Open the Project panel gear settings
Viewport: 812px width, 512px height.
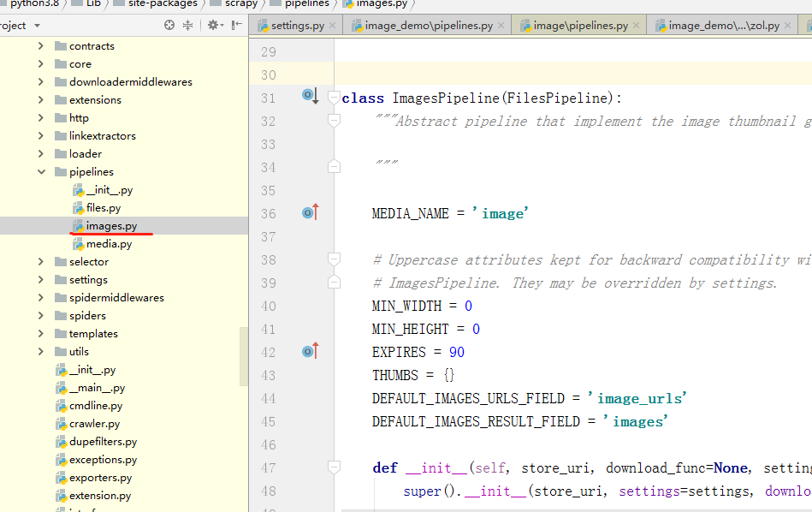pyautogui.click(x=215, y=25)
